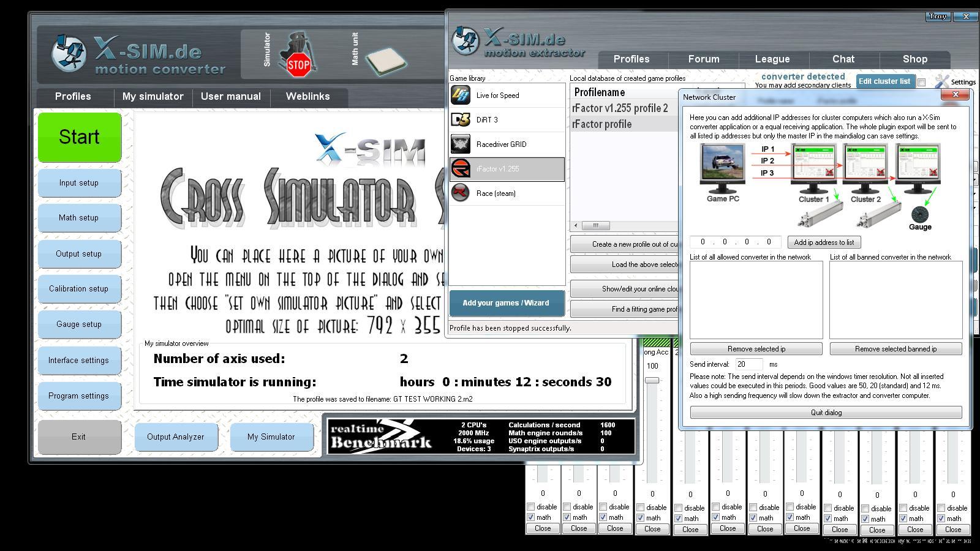Image resolution: width=980 pixels, height=551 pixels.
Task: Switch to the League tab
Action: 772,59
